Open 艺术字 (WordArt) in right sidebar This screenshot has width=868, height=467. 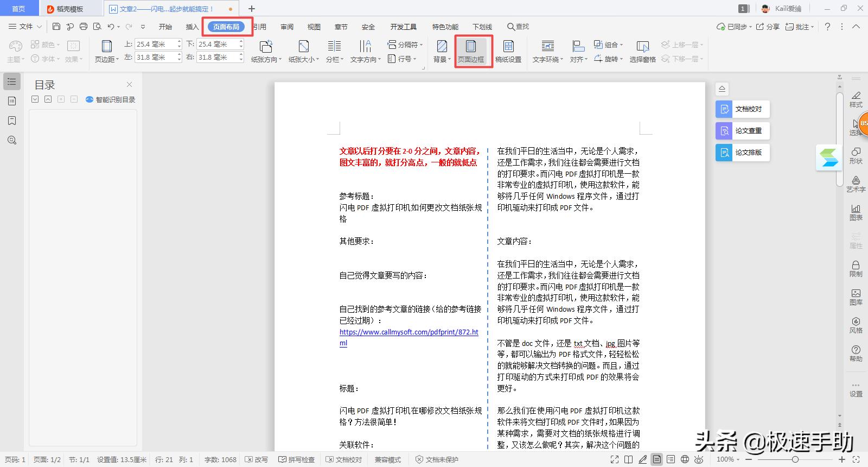856,184
